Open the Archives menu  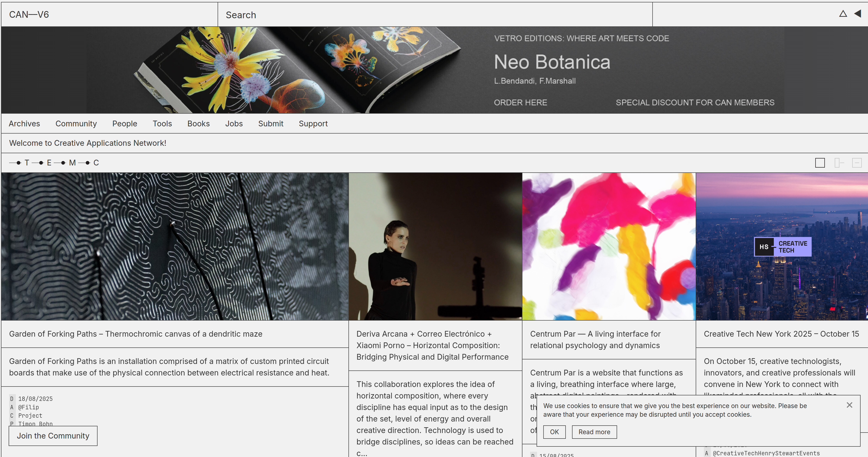pos(24,124)
